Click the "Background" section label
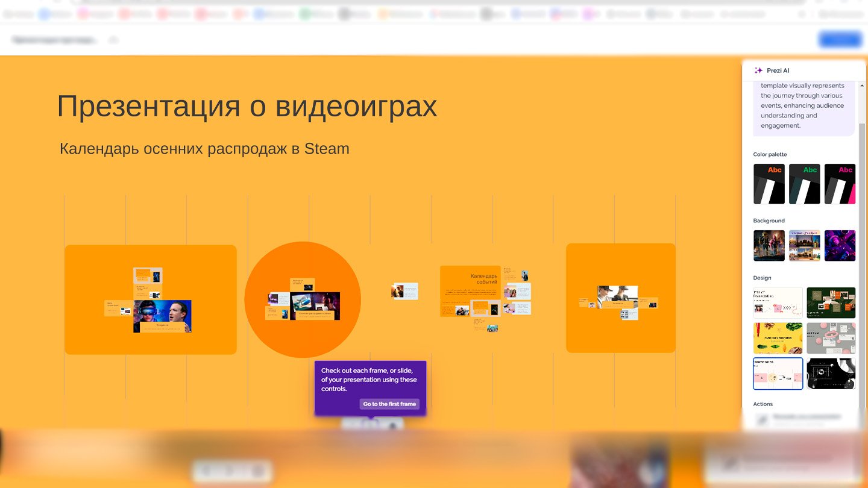 click(769, 221)
